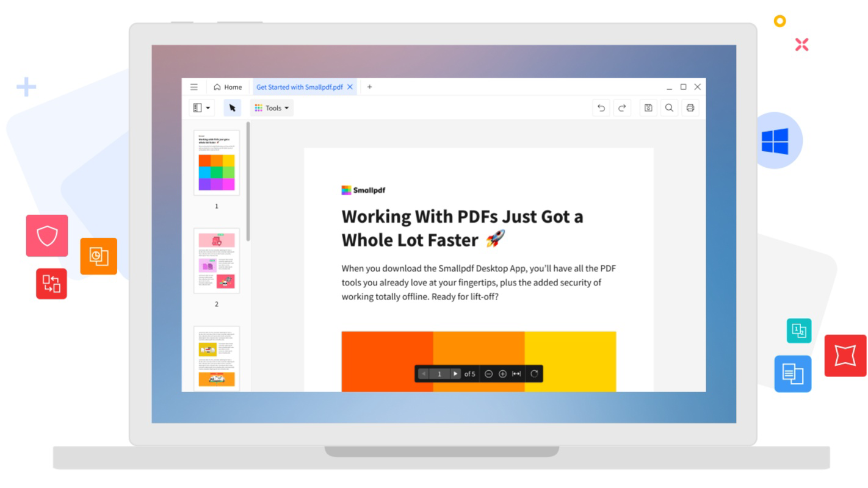
Task: Open a new tab with the plus button
Action: tap(369, 87)
